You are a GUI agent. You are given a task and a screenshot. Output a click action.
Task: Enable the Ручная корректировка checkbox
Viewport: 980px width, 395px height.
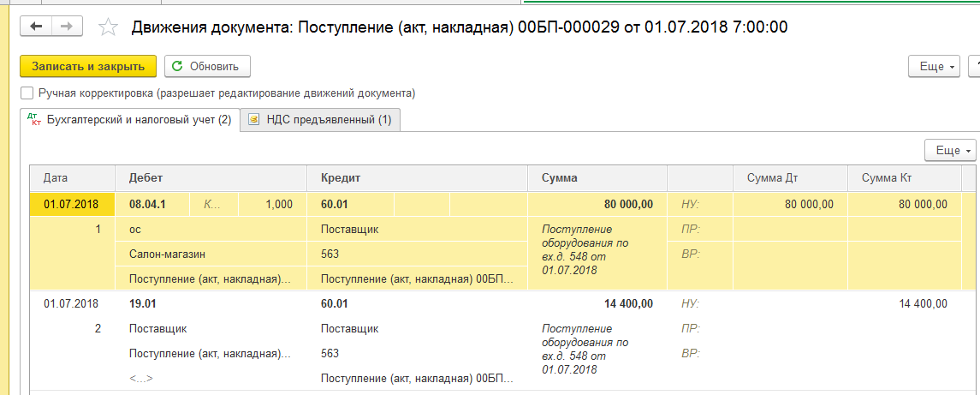tap(27, 93)
